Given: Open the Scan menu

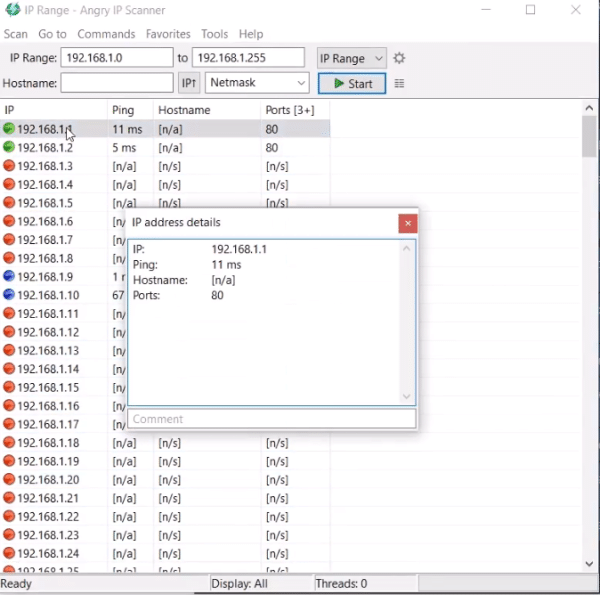Looking at the screenshot, I should pyautogui.click(x=16, y=34).
